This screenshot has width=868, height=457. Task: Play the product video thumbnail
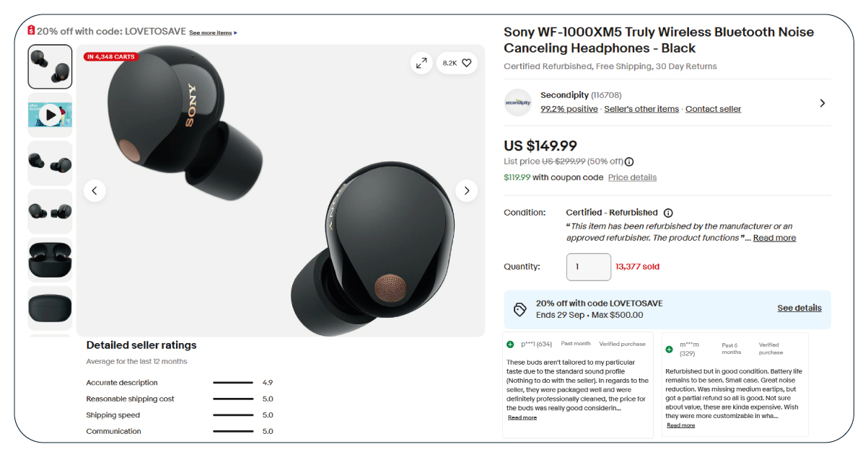[50, 115]
